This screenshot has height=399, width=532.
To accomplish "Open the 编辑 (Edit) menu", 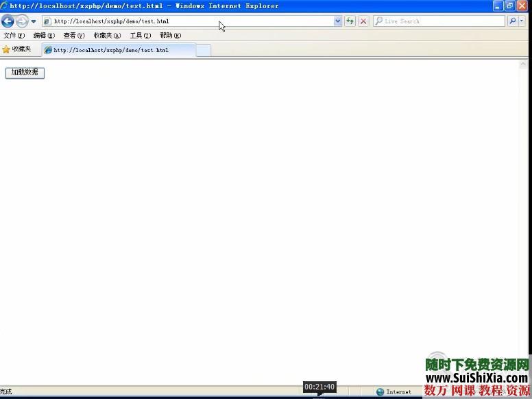I will tap(44, 36).
